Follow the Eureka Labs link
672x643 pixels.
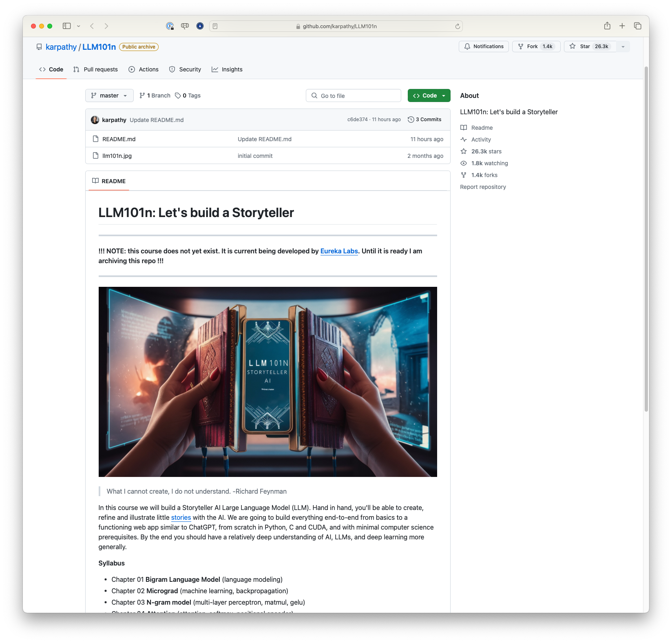point(339,251)
